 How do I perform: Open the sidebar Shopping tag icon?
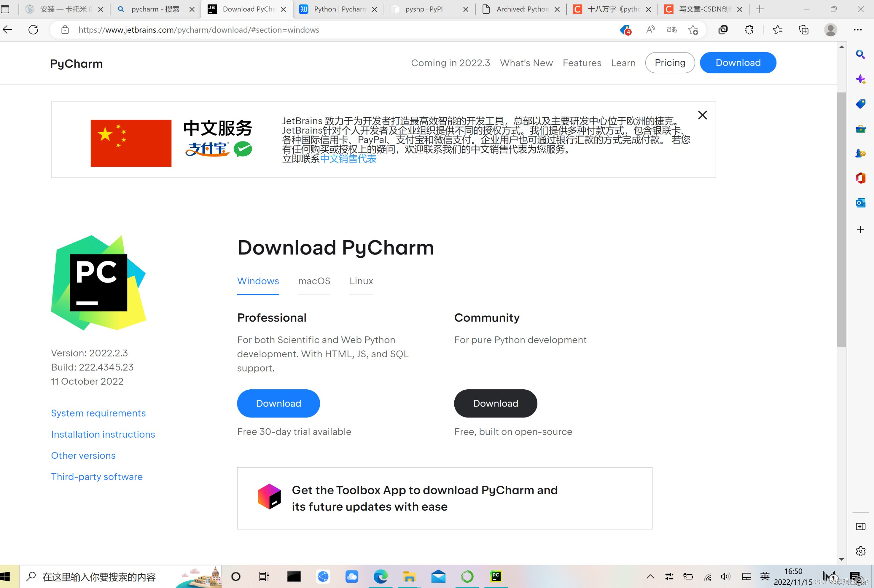point(860,104)
